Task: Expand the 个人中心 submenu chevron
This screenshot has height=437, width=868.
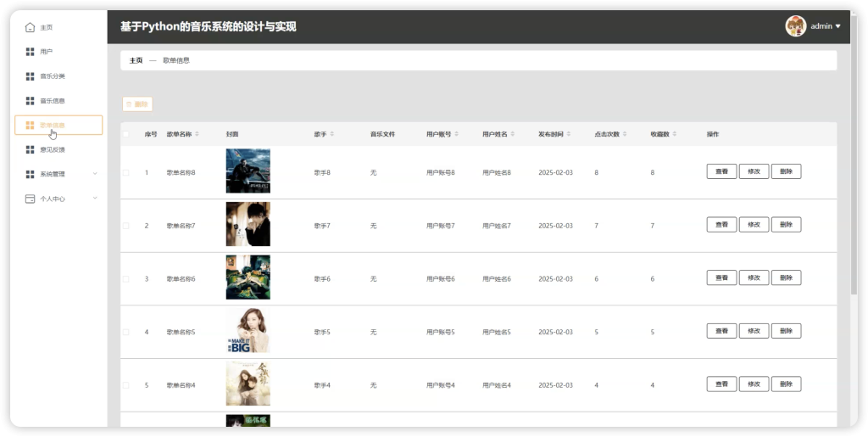Action: [x=95, y=199]
